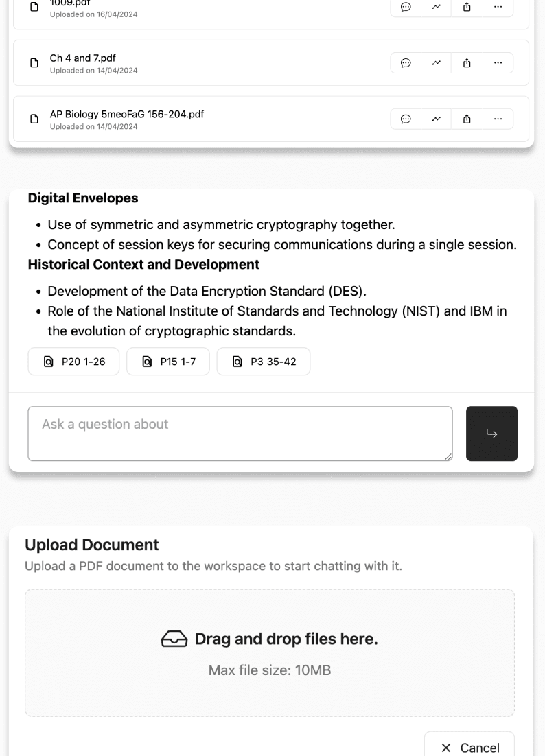Show trend chart for AP Biology PDF

click(436, 119)
